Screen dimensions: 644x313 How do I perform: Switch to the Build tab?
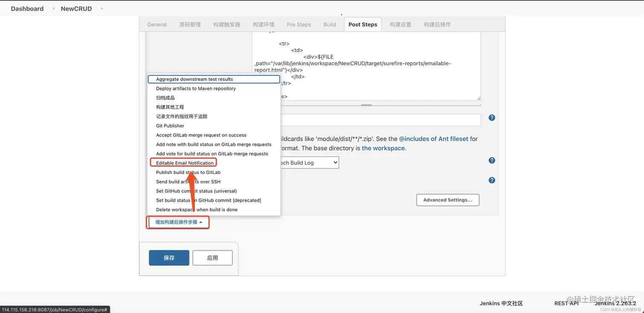(x=330, y=24)
